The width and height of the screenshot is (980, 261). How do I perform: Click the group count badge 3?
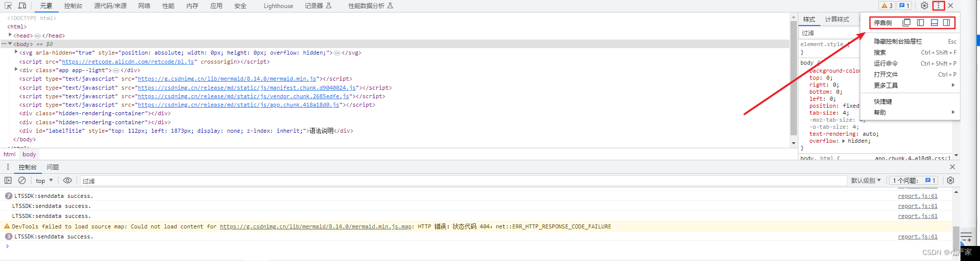9,236
